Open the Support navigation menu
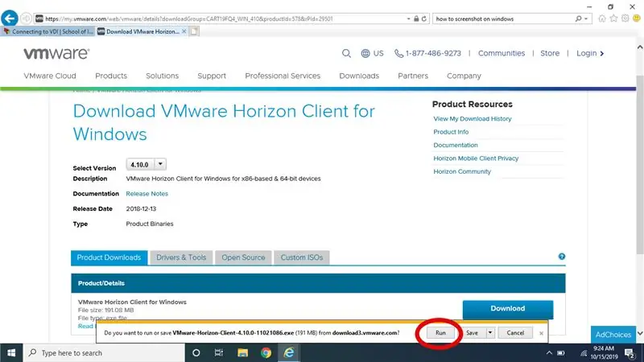The width and height of the screenshot is (644, 362). (212, 76)
